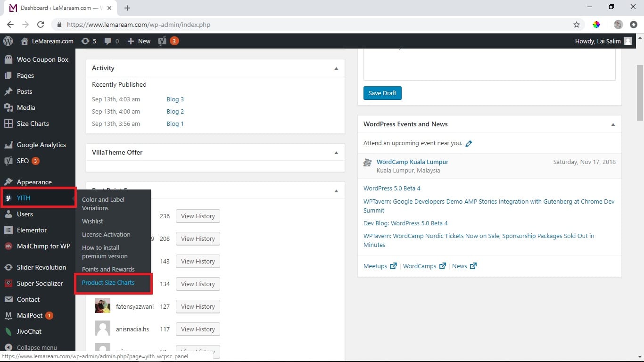The width and height of the screenshot is (644, 362).
Task: Open the Blog 2 post link
Action: pos(175,111)
